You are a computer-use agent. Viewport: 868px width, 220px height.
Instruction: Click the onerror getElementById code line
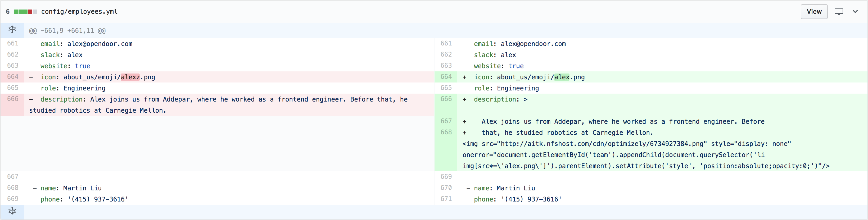(x=613, y=155)
